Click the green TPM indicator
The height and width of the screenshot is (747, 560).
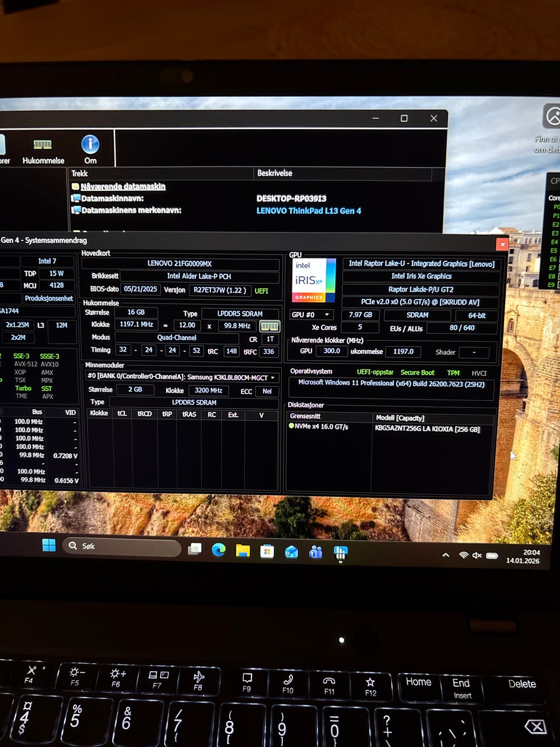point(453,372)
